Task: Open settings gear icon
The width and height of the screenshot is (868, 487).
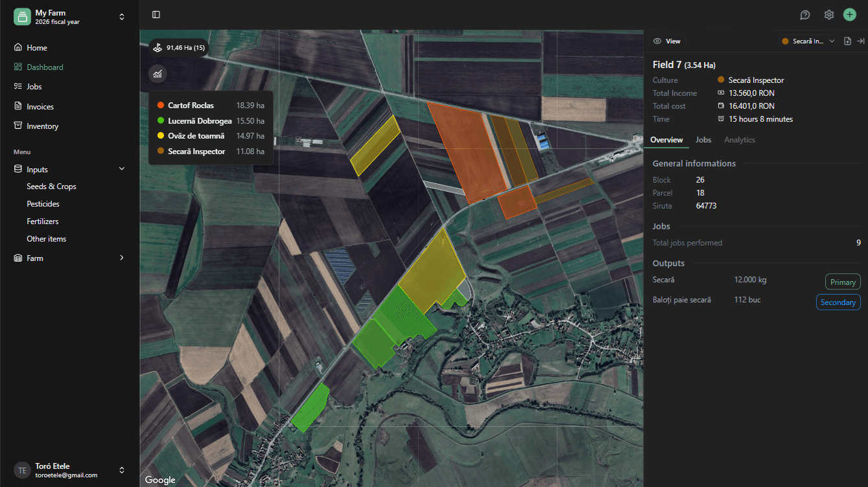Action: (828, 15)
